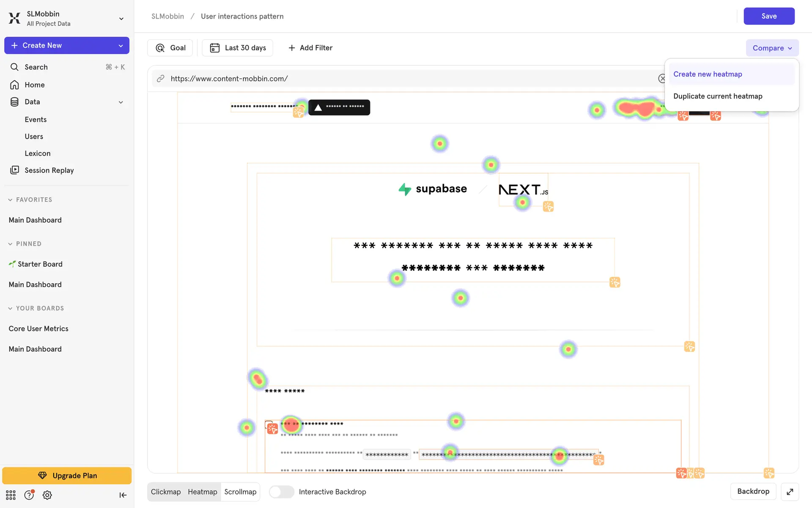Open the SLMobbin project switcher chevron

(121, 19)
